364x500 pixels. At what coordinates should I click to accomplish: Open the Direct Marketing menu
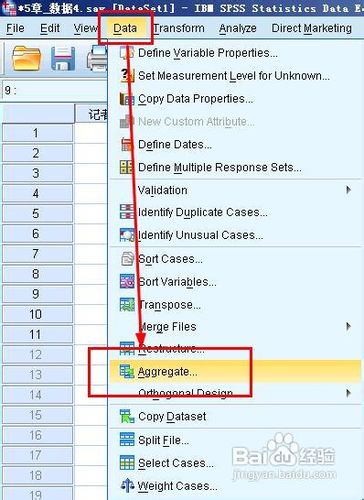coord(312,29)
